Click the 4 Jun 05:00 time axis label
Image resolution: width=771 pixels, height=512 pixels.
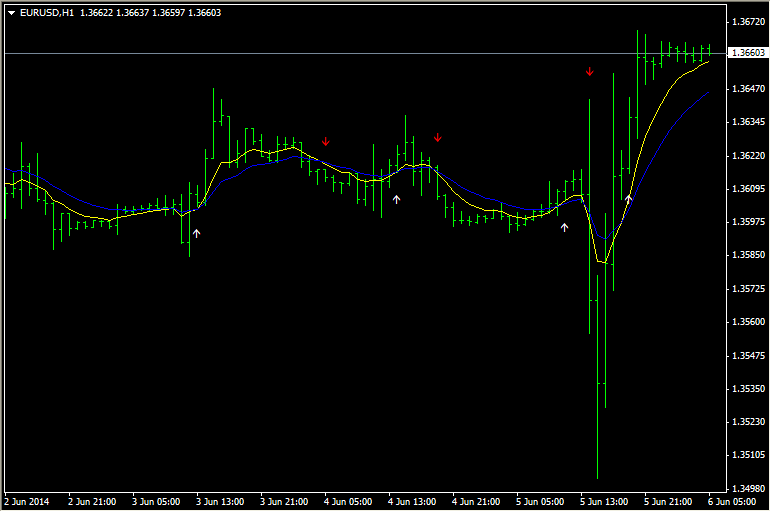[x=348, y=502]
